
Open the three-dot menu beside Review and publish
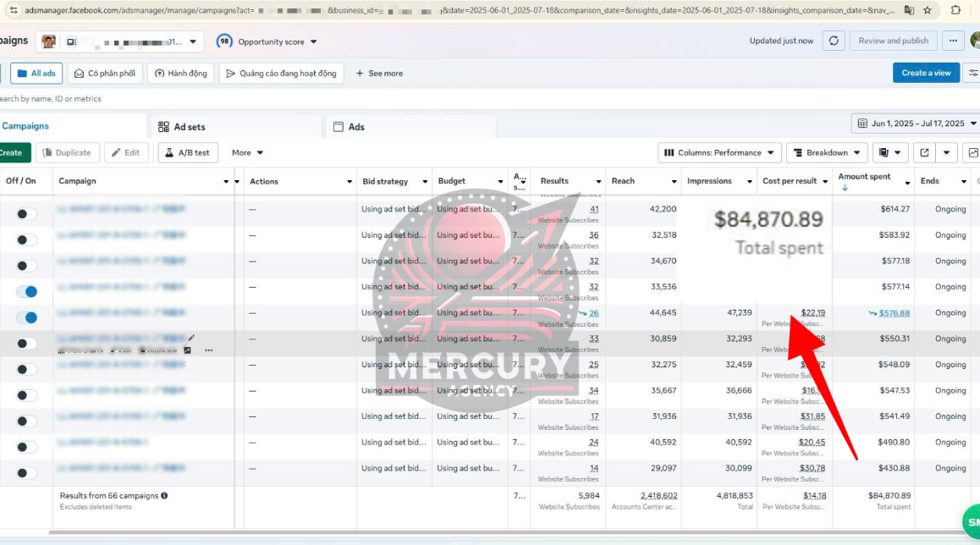953,41
